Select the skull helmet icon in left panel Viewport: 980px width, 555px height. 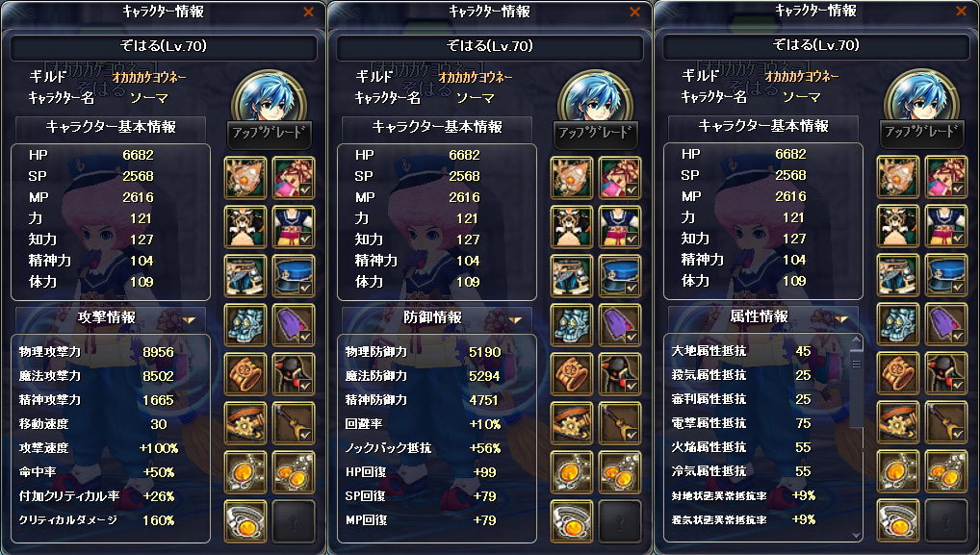(245, 325)
